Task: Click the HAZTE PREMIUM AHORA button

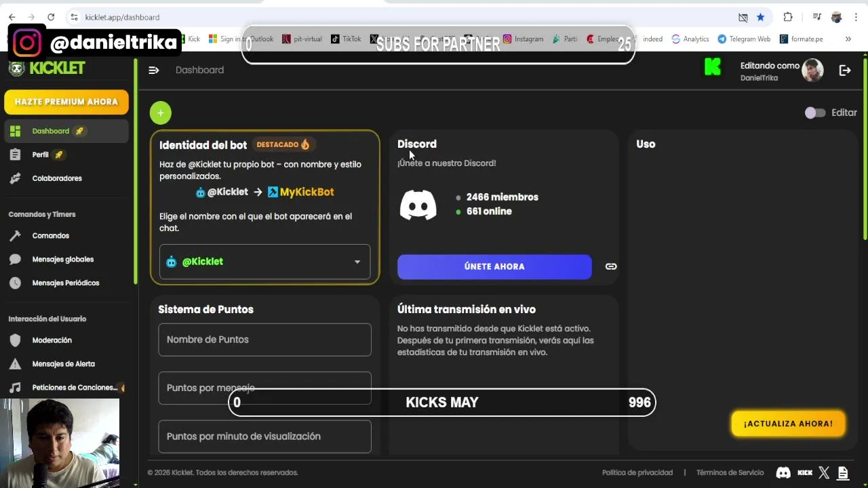Action: [x=66, y=102]
